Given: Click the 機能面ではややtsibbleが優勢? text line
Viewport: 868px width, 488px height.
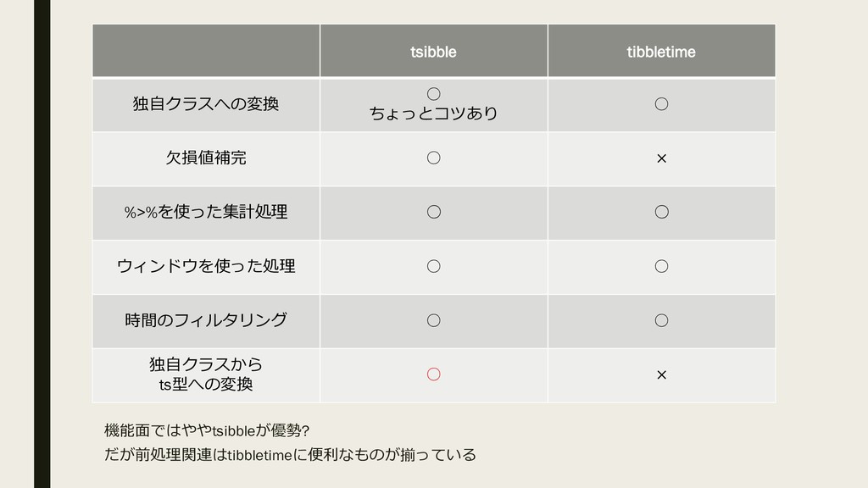Looking at the screenshot, I should click(x=207, y=430).
